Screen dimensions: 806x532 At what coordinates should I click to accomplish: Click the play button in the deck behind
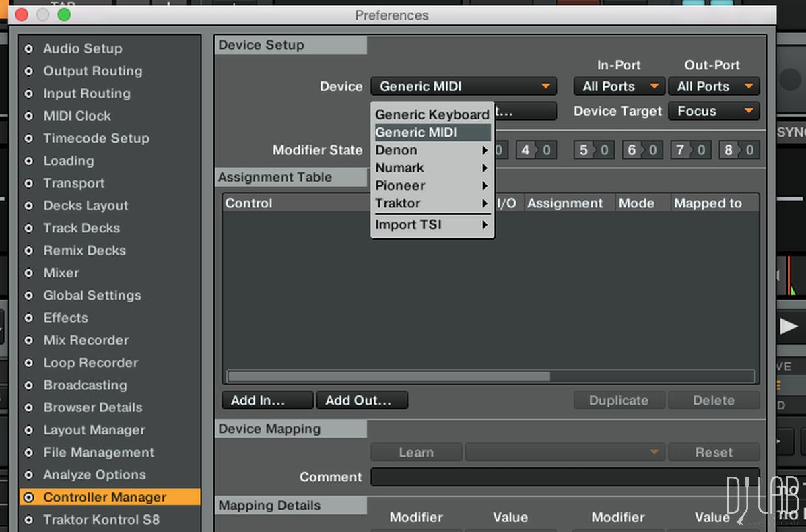point(788,327)
